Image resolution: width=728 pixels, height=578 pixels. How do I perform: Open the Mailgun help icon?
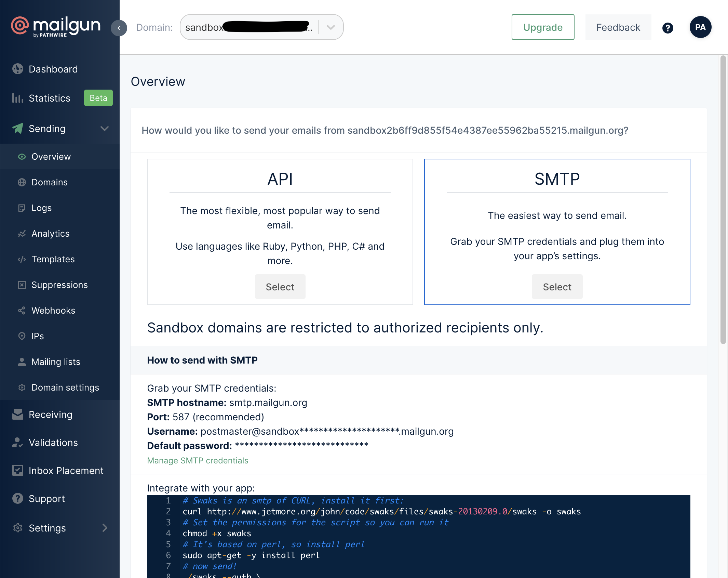[668, 28]
